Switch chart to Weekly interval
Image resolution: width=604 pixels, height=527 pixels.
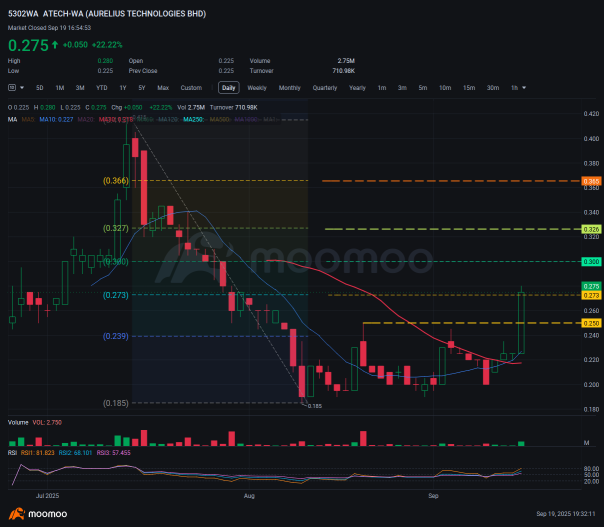click(x=257, y=88)
